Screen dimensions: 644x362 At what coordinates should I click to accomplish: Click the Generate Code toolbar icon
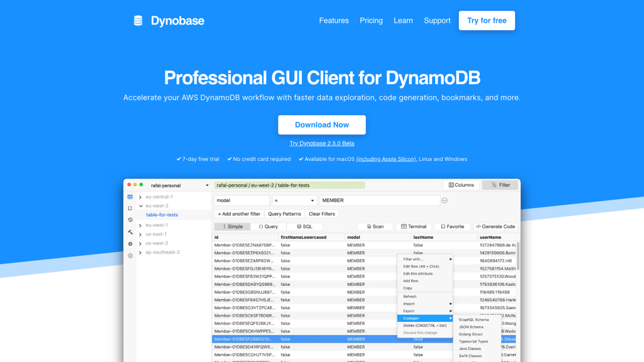point(496,227)
